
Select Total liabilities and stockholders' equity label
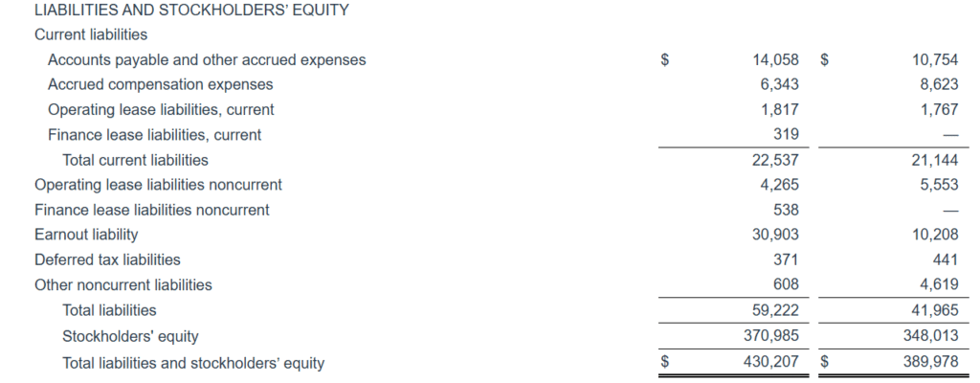pyautogui.click(x=193, y=363)
